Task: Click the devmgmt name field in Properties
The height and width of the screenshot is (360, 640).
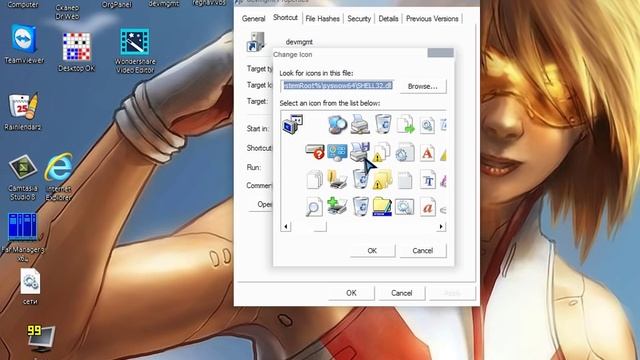Action: [x=299, y=42]
